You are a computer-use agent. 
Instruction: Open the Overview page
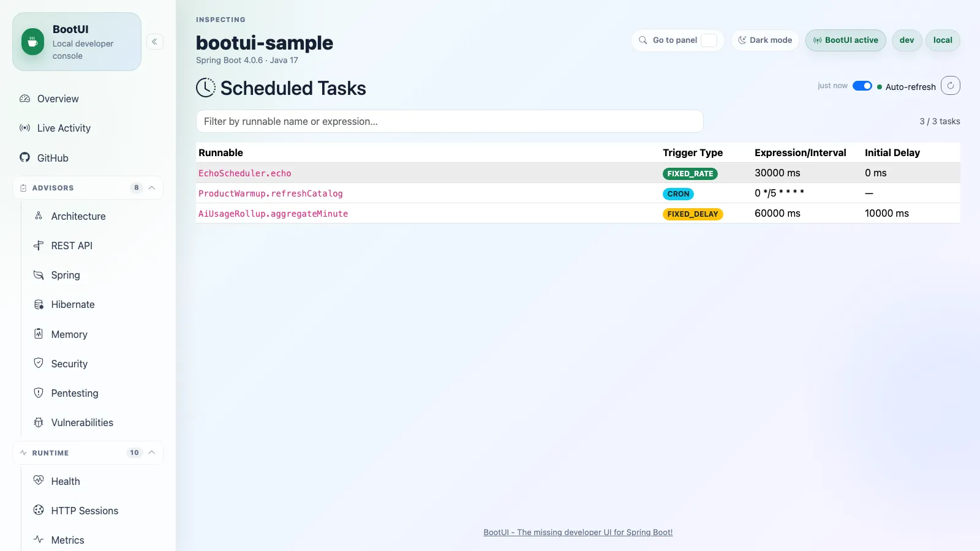(58, 99)
